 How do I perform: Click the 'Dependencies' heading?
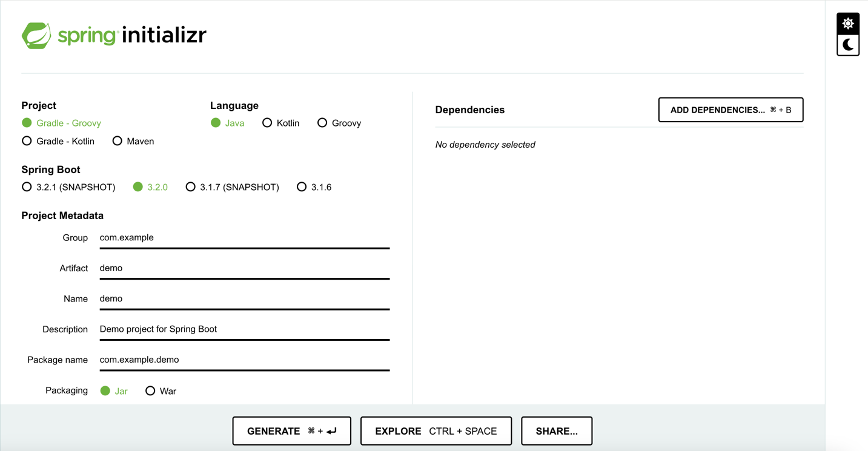[470, 110]
